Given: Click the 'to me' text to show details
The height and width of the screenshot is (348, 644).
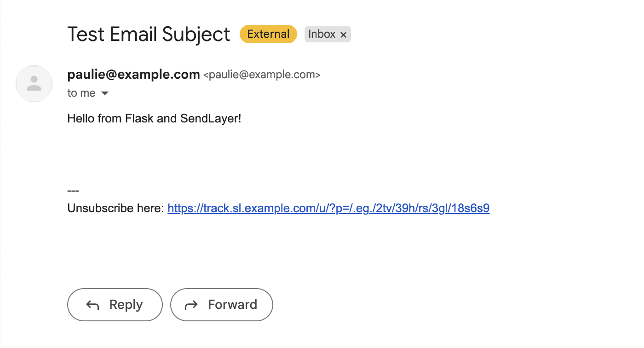Looking at the screenshot, I should (x=81, y=93).
